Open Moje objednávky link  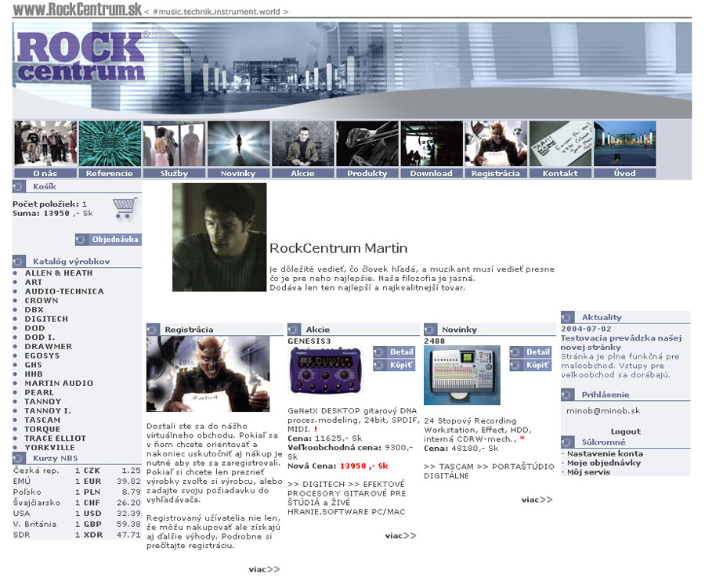(604, 463)
